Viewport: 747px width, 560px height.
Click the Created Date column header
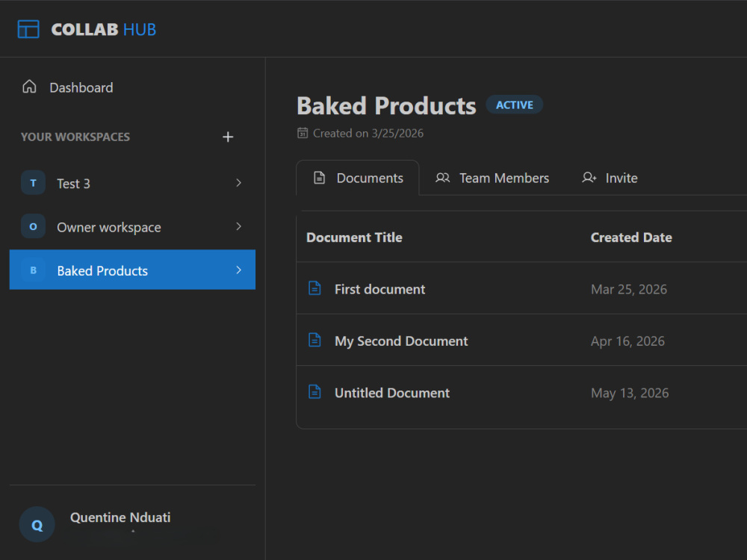click(x=631, y=237)
